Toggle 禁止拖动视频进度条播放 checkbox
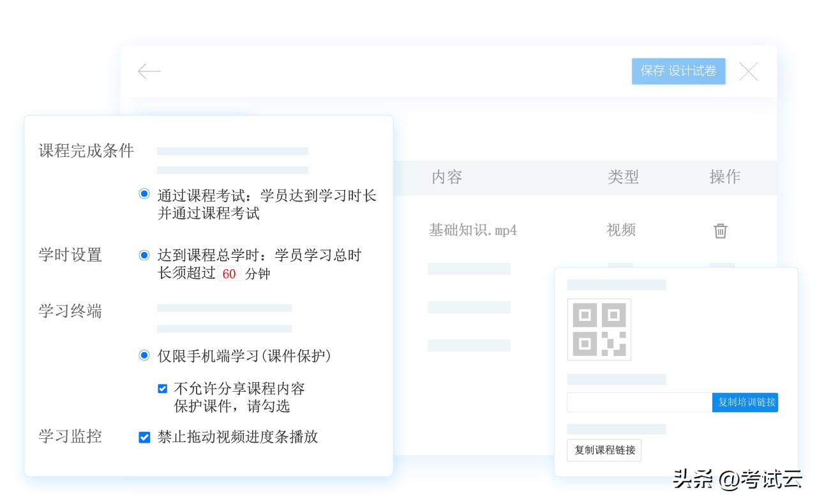This screenshot has width=817, height=504. tap(144, 437)
